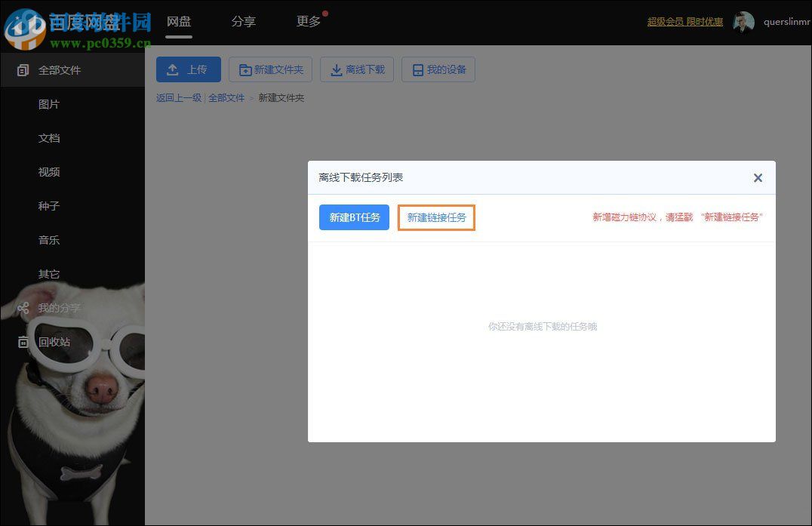Image resolution: width=812 pixels, height=526 pixels.
Task: Click the upload icon on 上传 button
Action: coord(171,69)
